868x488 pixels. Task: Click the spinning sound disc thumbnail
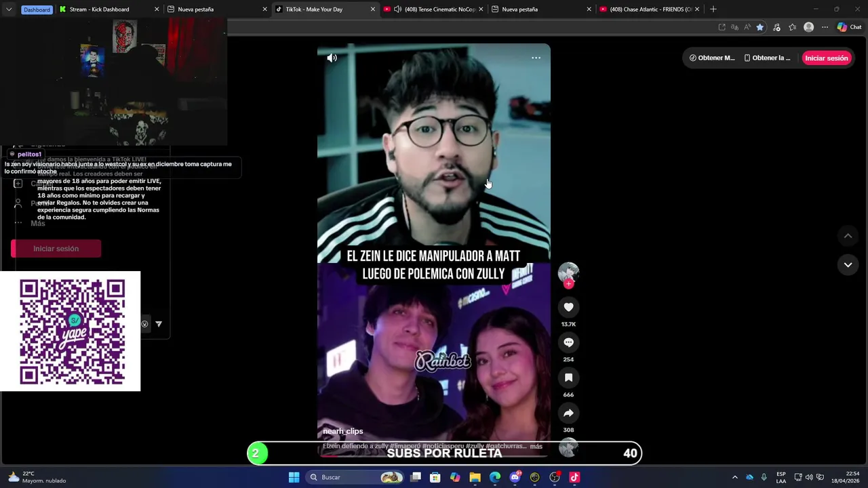pyautogui.click(x=568, y=446)
